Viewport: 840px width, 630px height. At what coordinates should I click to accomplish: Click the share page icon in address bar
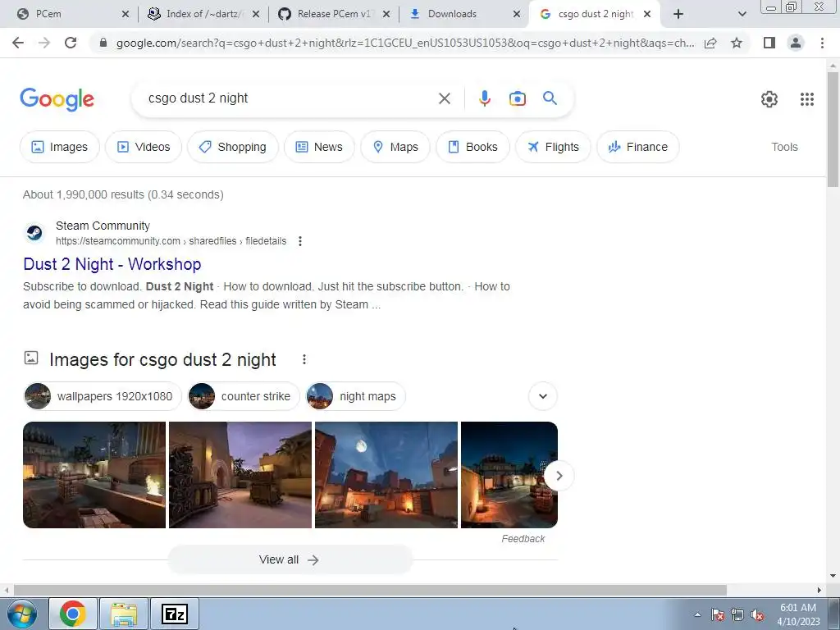coord(710,43)
